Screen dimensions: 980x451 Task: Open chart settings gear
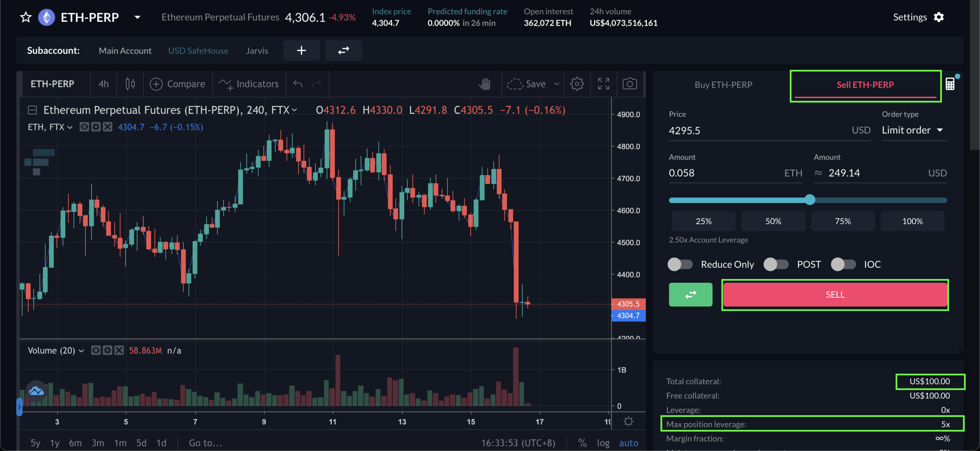click(x=577, y=84)
